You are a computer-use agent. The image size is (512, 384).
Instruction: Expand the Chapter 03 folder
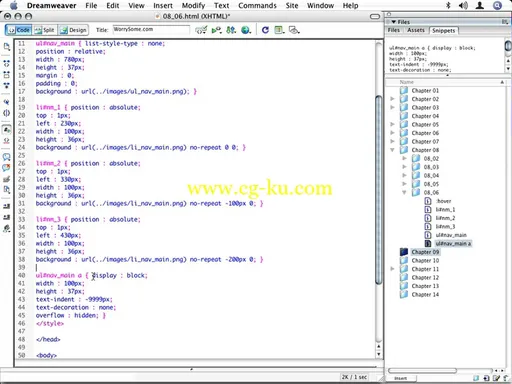pyautogui.click(x=392, y=107)
